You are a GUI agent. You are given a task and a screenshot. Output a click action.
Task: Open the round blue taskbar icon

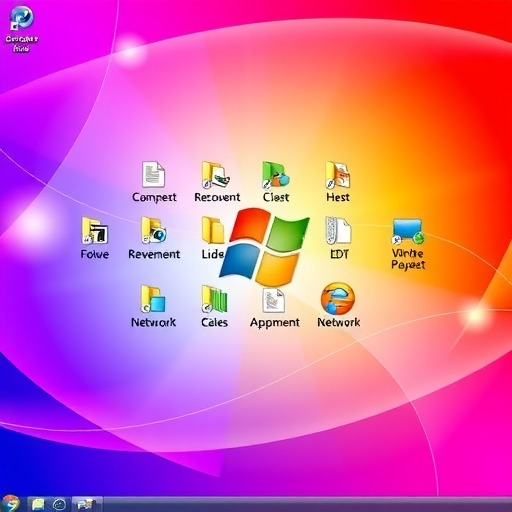coord(59,505)
